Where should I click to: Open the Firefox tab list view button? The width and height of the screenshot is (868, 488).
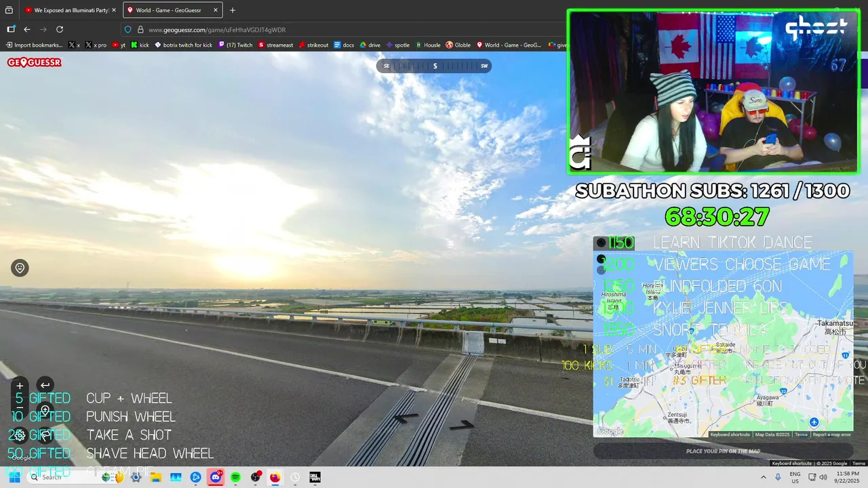click(x=9, y=10)
